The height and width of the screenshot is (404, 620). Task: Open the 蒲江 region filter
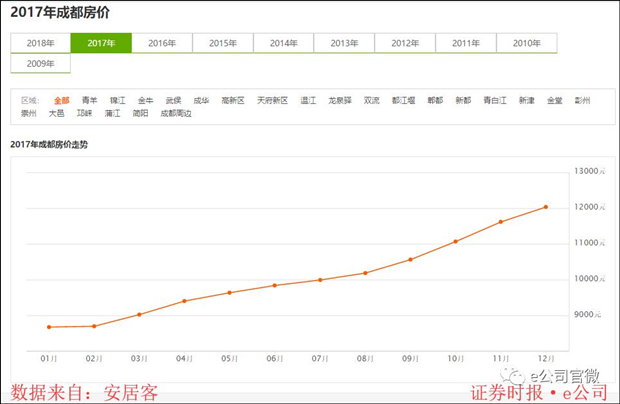(x=112, y=113)
